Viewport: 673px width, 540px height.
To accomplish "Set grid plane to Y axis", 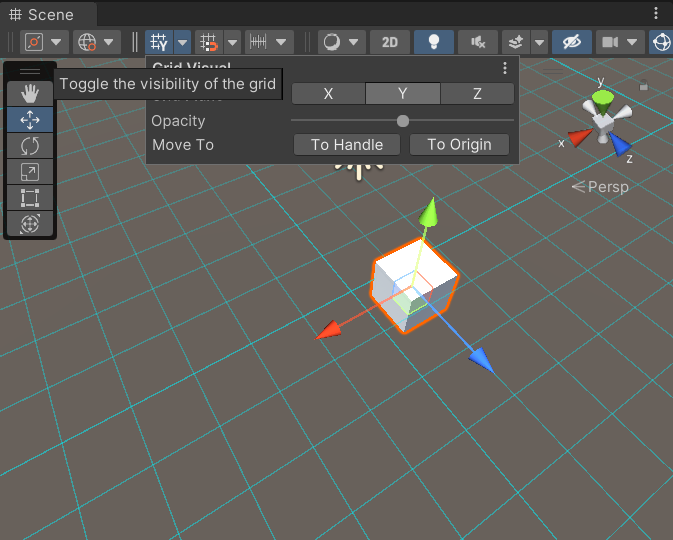I will [403, 94].
